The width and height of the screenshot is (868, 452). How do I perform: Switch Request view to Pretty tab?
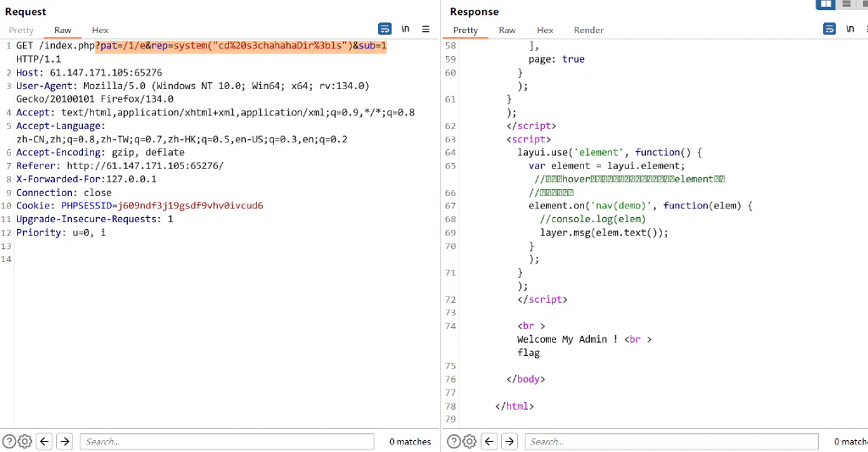21,31
